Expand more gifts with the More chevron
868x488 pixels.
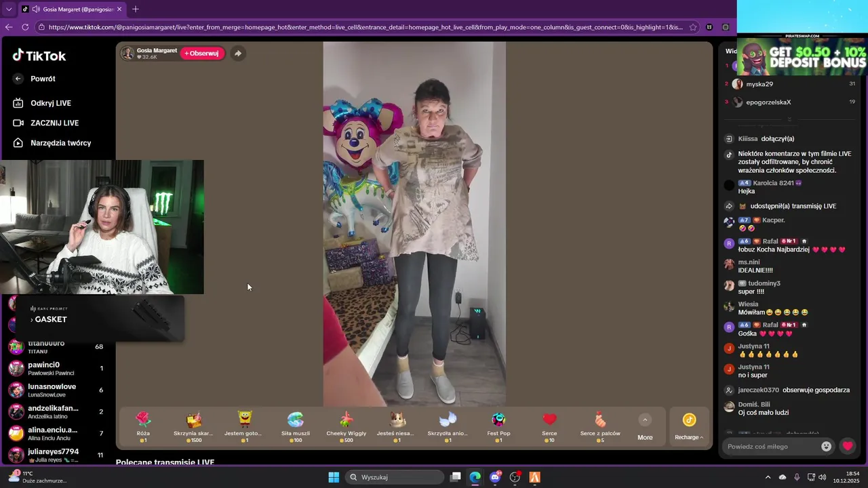tap(645, 420)
